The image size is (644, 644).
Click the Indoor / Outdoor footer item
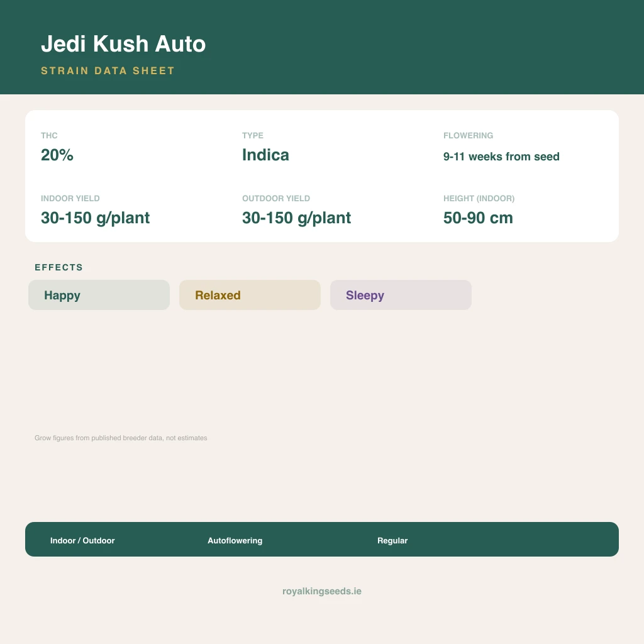82,540
